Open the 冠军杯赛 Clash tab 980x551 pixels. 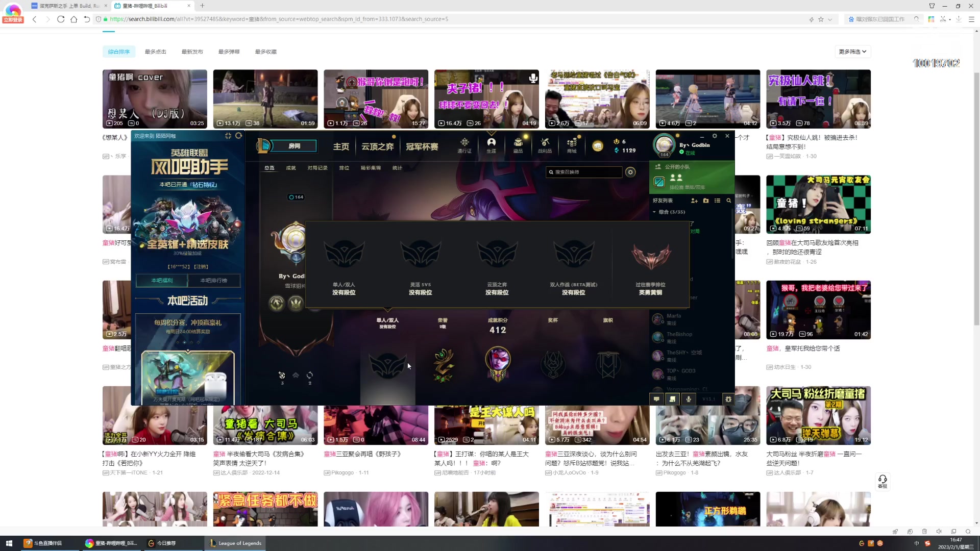pos(422,146)
